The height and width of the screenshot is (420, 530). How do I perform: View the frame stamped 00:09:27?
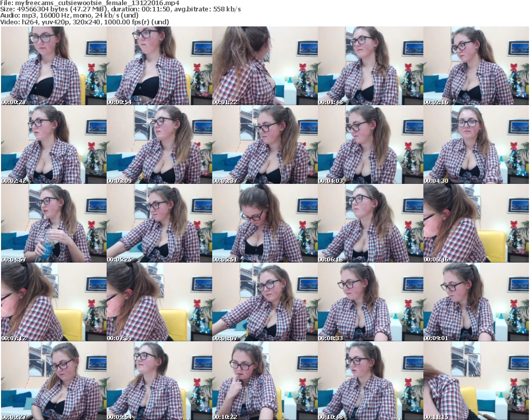point(54,381)
